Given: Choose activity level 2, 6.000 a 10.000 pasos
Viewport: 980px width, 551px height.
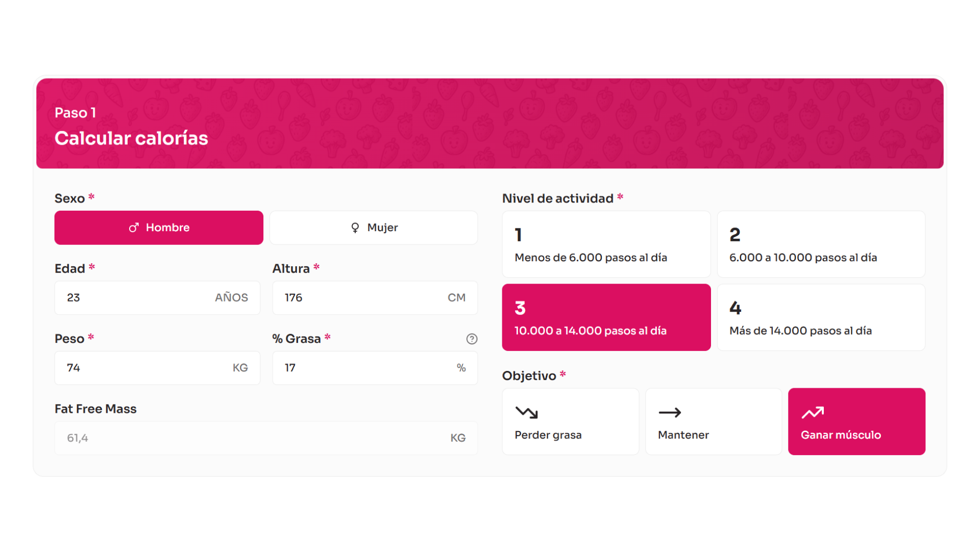Looking at the screenshot, I should click(821, 244).
